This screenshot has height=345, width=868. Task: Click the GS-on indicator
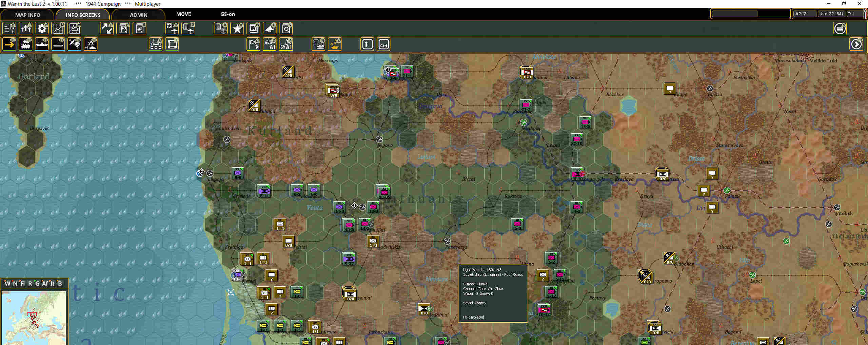pos(228,14)
